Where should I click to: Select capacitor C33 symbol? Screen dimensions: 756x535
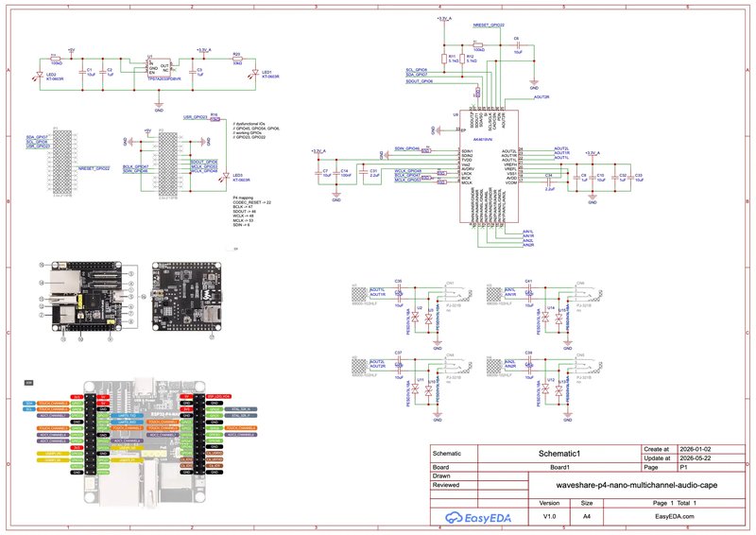[x=632, y=178]
